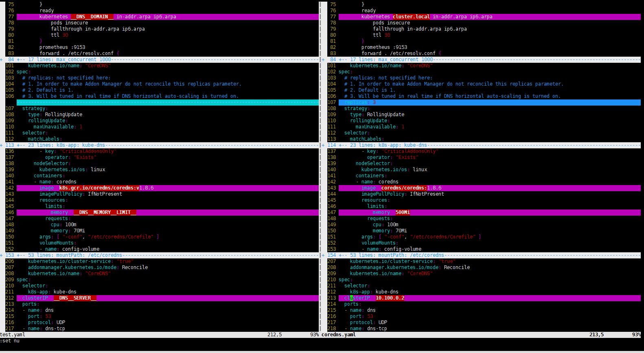Click 'maxUnavailable: 1' in coredns.yaml
The image size is (644, 353).
[380, 127]
